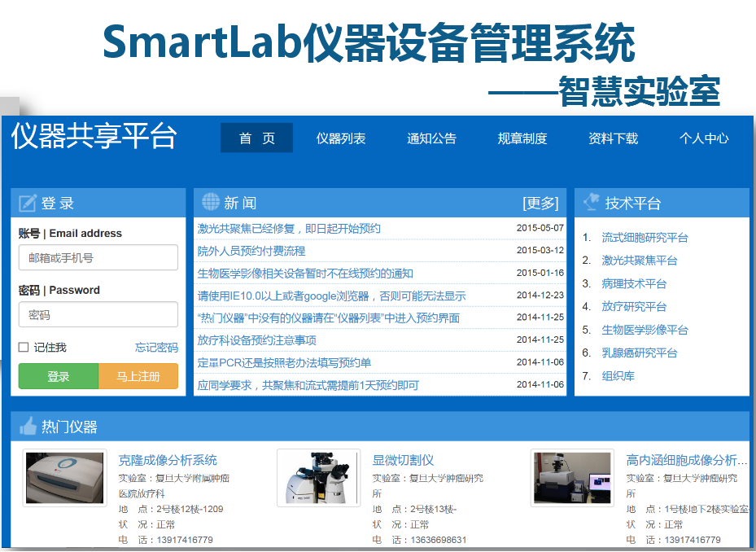Click the 仪器共享平台 site title

(x=94, y=136)
